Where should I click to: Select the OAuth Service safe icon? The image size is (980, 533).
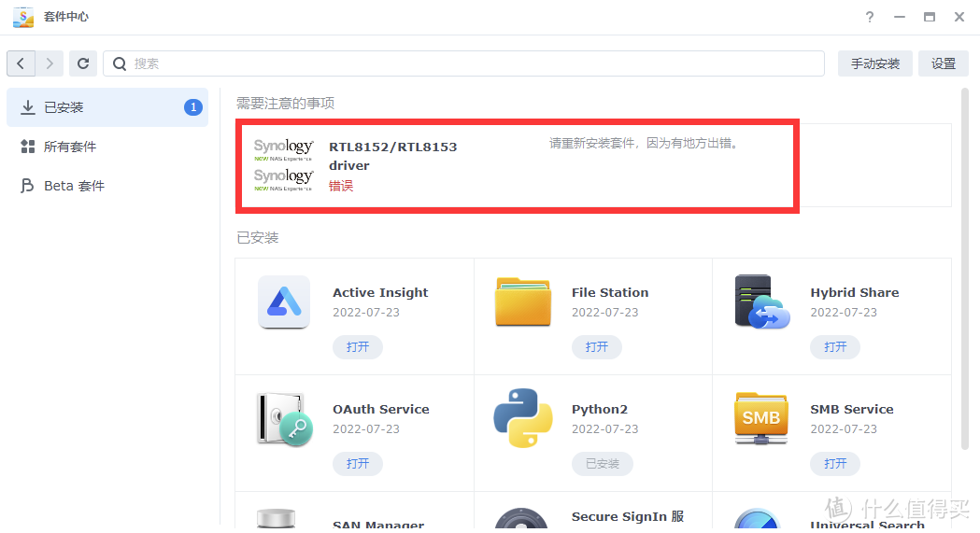284,419
